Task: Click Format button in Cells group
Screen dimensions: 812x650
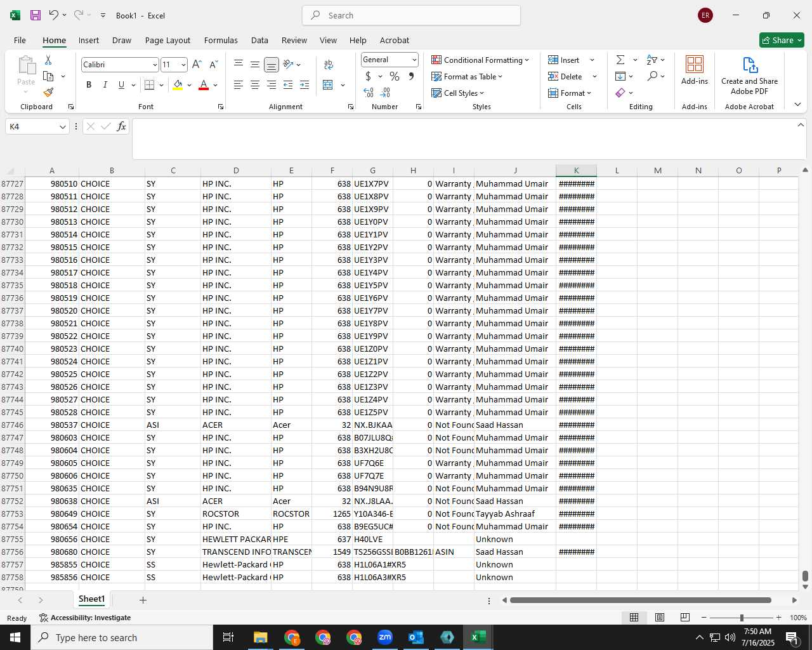Action: coord(570,93)
